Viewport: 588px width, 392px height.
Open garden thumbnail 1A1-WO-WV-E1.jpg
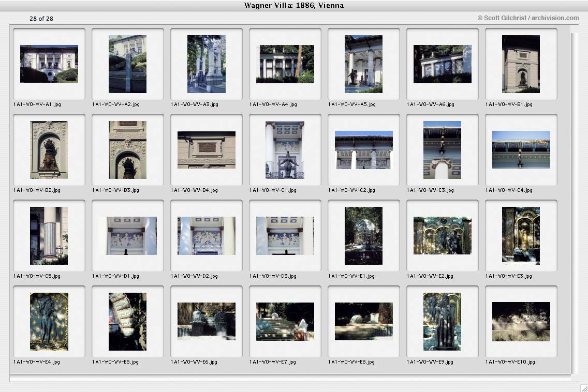(x=363, y=235)
